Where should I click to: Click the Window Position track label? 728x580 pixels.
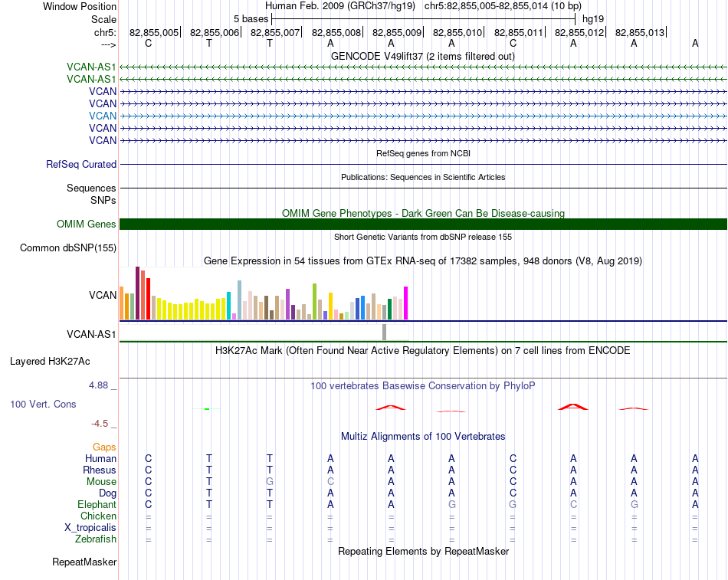pos(80,6)
